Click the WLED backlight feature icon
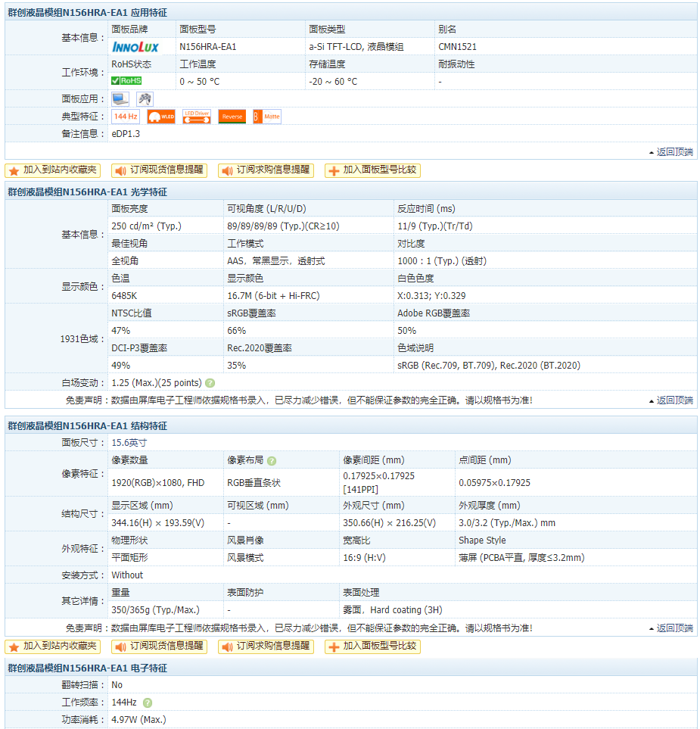This screenshot has width=700, height=729. [x=161, y=117]
